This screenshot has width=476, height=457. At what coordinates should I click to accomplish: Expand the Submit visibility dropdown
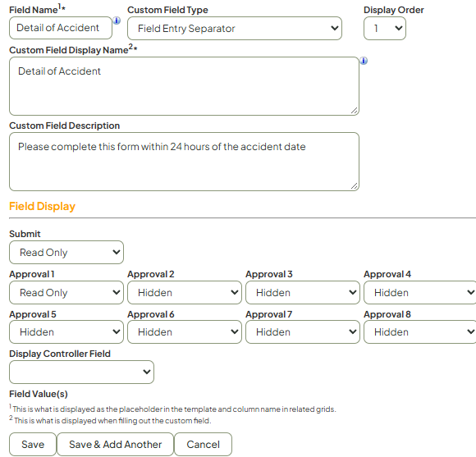(66, 252)
